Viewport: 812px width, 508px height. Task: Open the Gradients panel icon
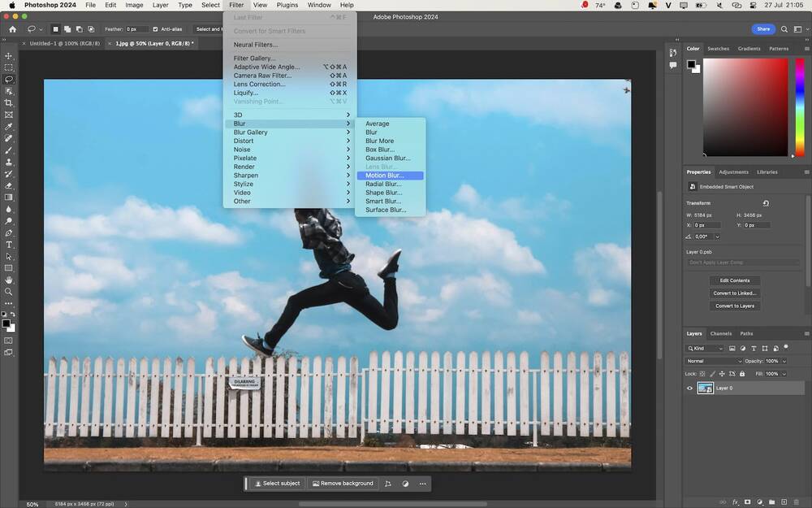pos(750,48)
